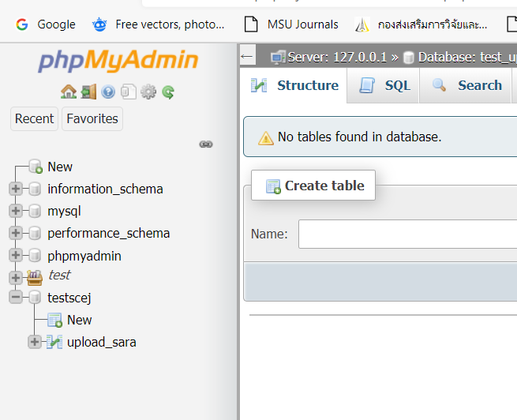The image size is (517, 420).
Task: Click the test database box icon
Action: coord(35,278)
